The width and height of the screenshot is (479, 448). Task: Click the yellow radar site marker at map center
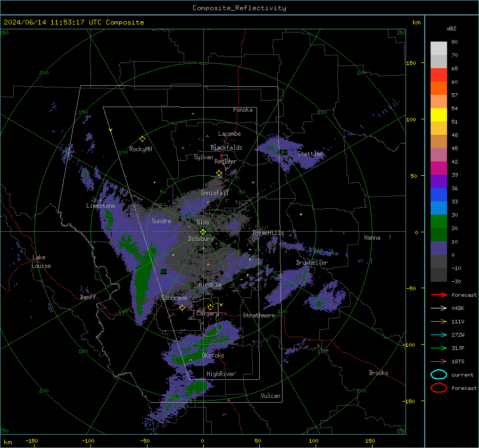[x=203, y=232]
